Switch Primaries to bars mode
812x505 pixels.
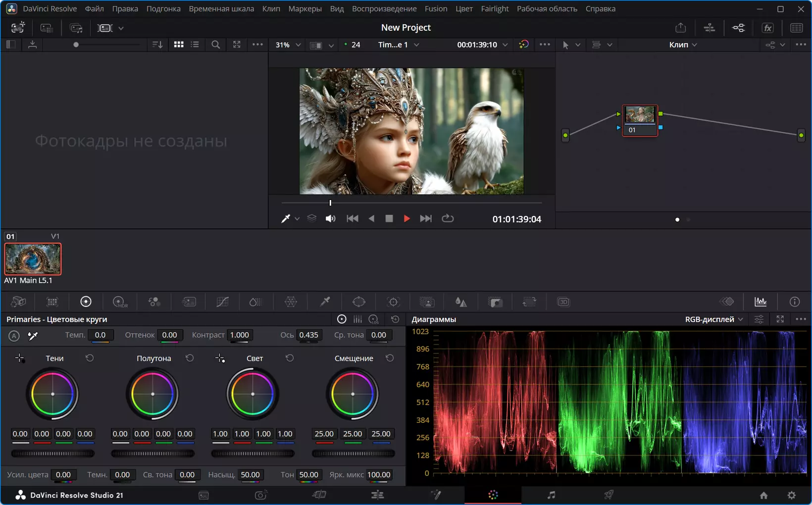(x=357, y=319)
